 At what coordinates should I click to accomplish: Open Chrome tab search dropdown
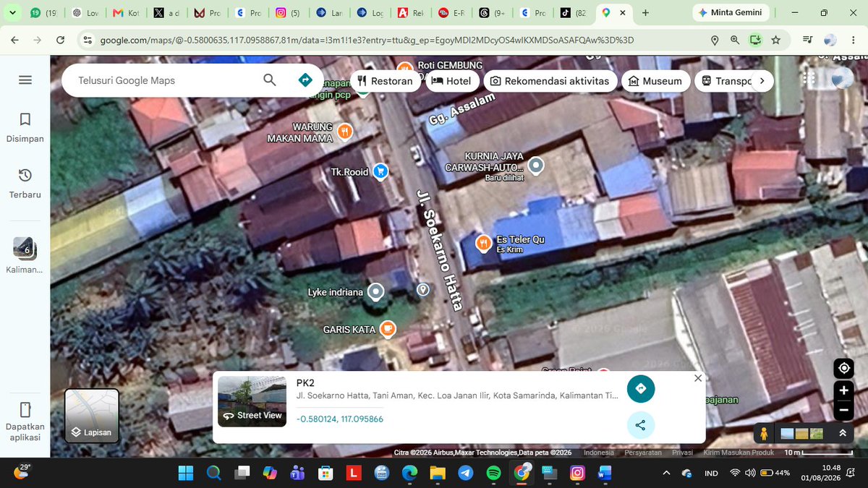[12, 13]
